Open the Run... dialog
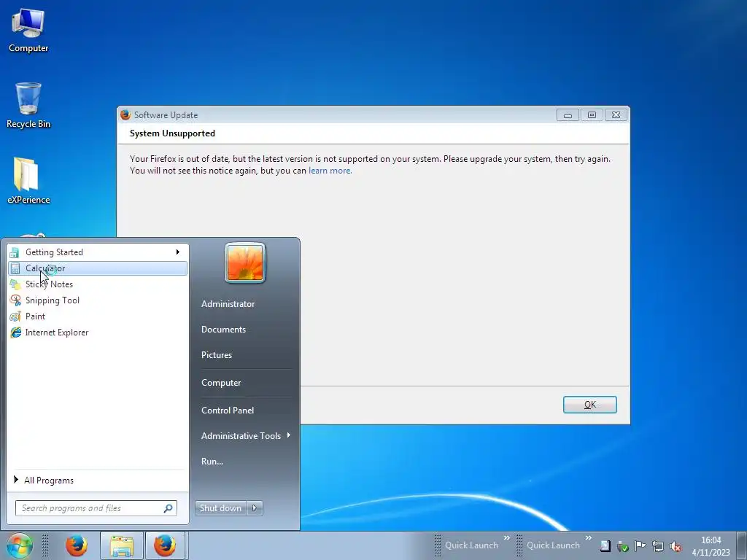 212,461
